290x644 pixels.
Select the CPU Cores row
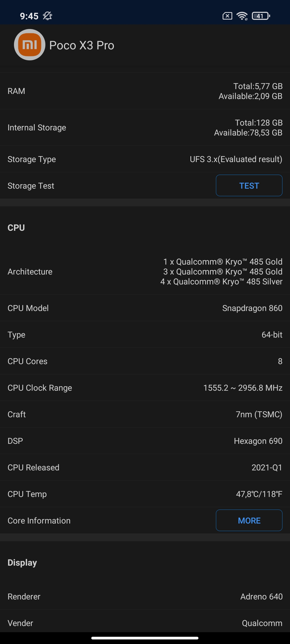(145, 361)
